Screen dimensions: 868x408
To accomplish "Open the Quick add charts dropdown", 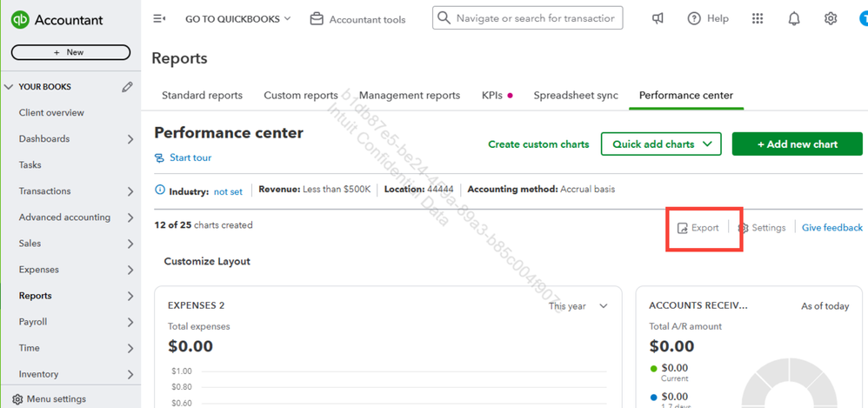I will point(661,144).
